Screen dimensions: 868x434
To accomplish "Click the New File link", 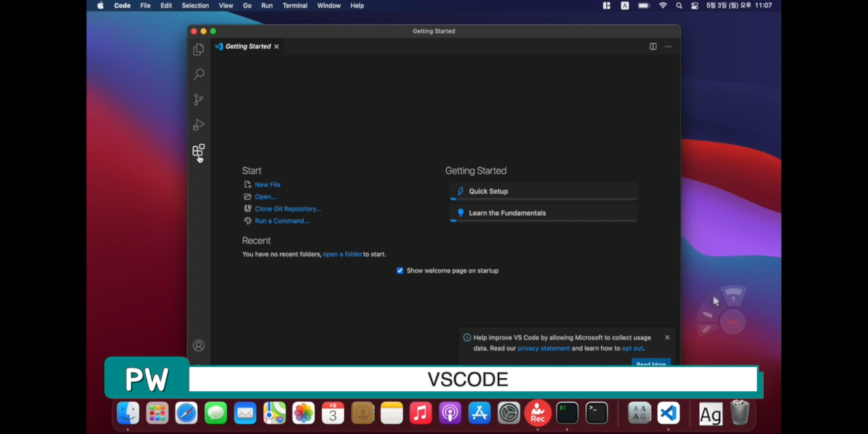I will point(267,184).
